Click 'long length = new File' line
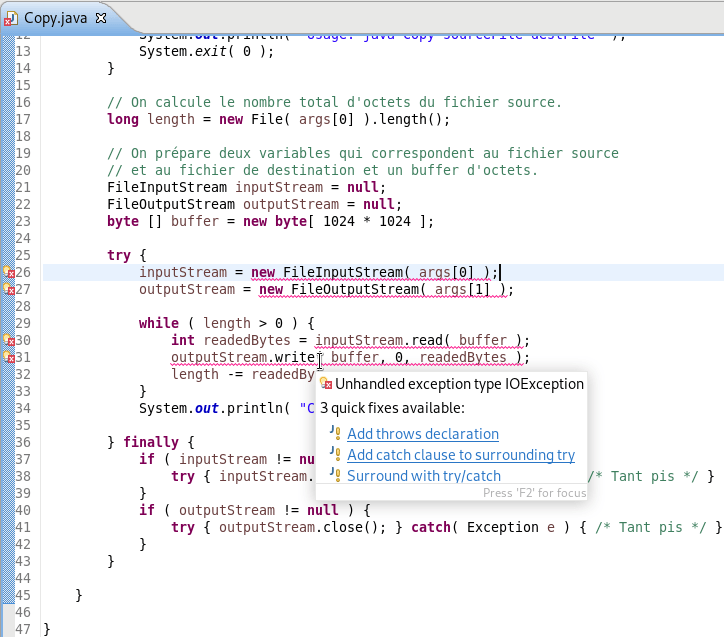This screenshot has width=724, height=637. point(278,120)
